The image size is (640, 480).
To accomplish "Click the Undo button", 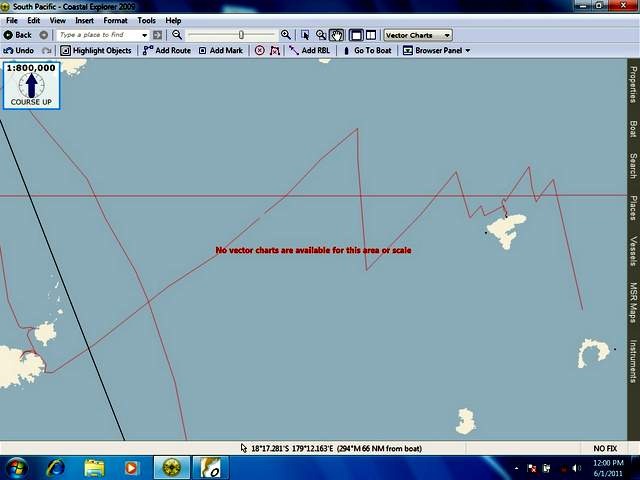I will [18, 51].
